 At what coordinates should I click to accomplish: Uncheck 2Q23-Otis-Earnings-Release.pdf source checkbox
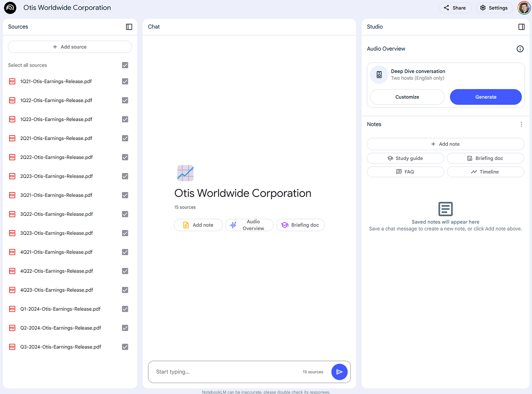pos(125,176)
